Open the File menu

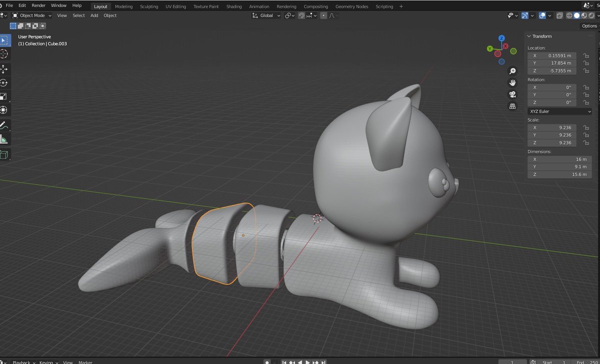[9, 5]
